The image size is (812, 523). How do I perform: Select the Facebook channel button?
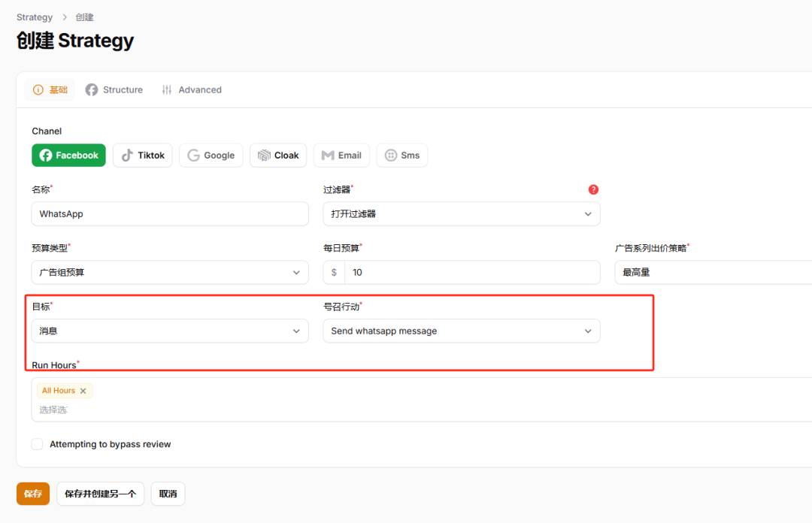click(x=68, y=156)
